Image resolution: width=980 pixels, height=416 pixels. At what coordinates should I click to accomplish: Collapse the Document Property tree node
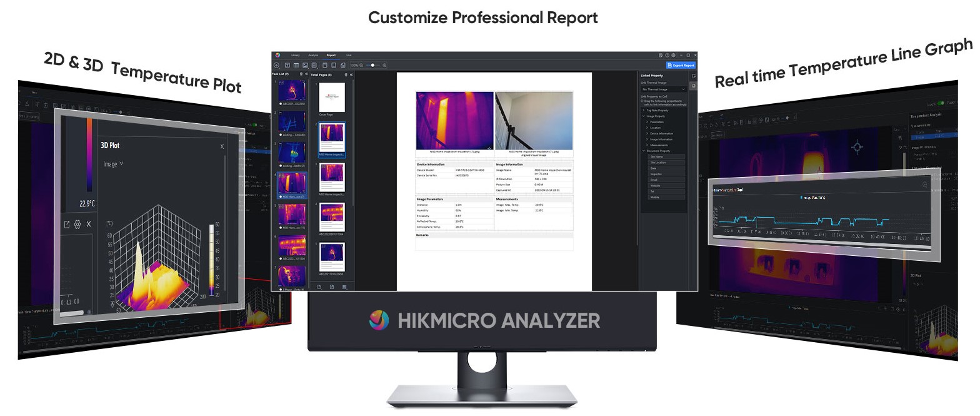pos(644,151)
